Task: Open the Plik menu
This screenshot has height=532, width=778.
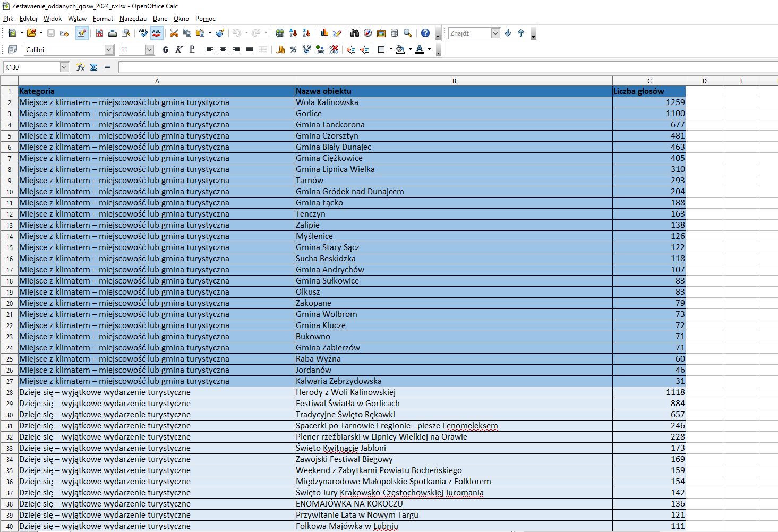Action: pyautogui.click(x=8, y=19)
